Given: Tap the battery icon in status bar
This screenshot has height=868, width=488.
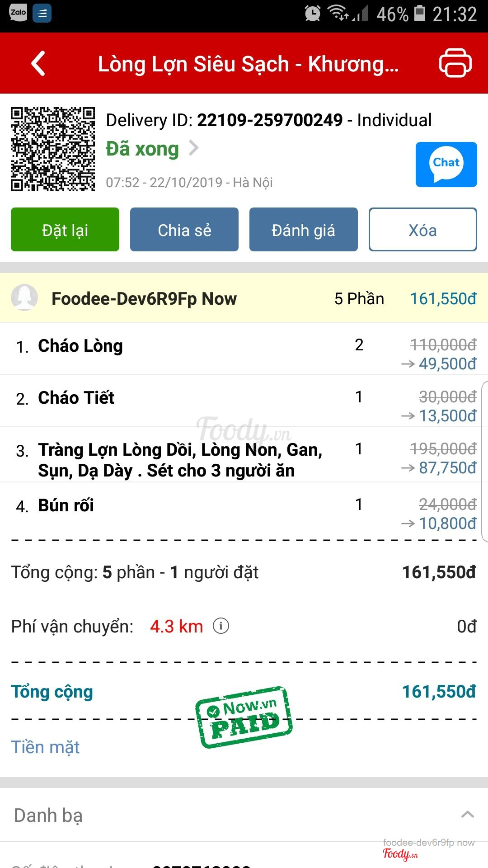Looking at the screenshot, I should pos(420,14).
